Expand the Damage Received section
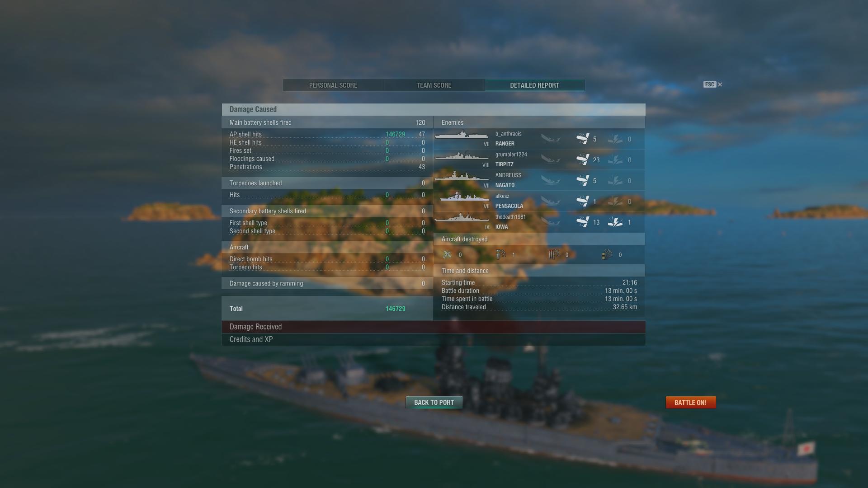The height and width of the screenshot is (488, 868). click(x=434, y=327)
